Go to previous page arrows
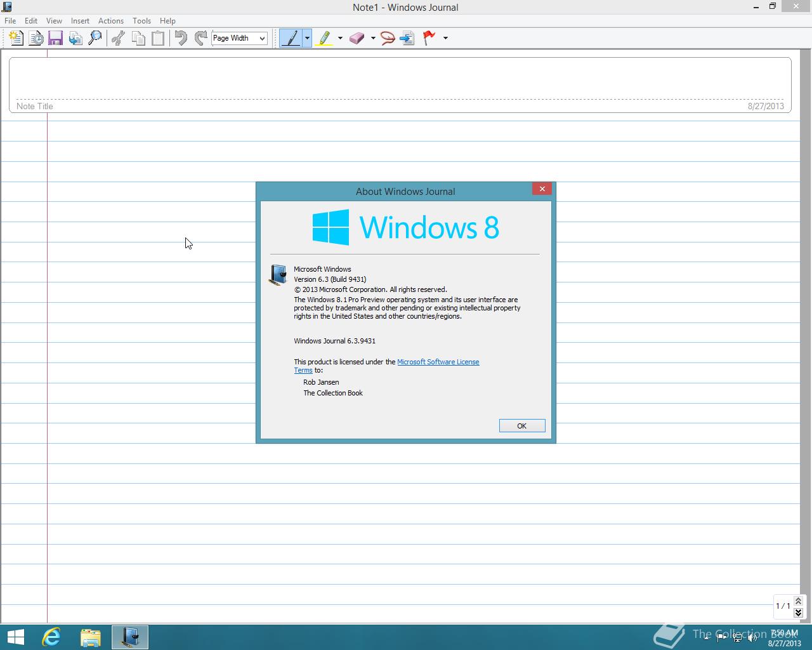This screenshot has height=650, width=812. click(798, 601)
